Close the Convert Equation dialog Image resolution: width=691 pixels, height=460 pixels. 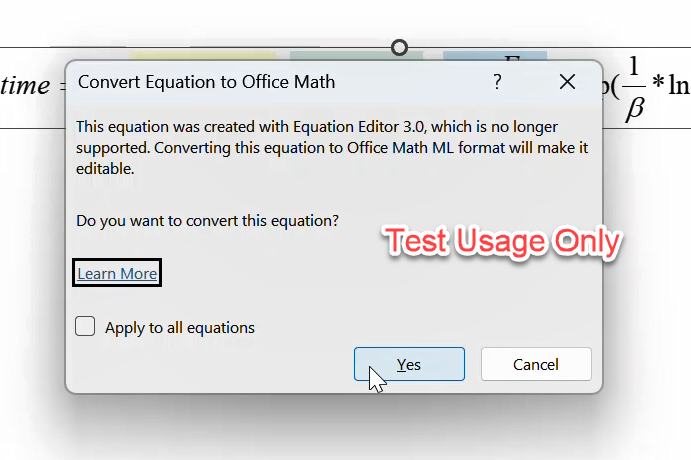(x=567, y=82)
